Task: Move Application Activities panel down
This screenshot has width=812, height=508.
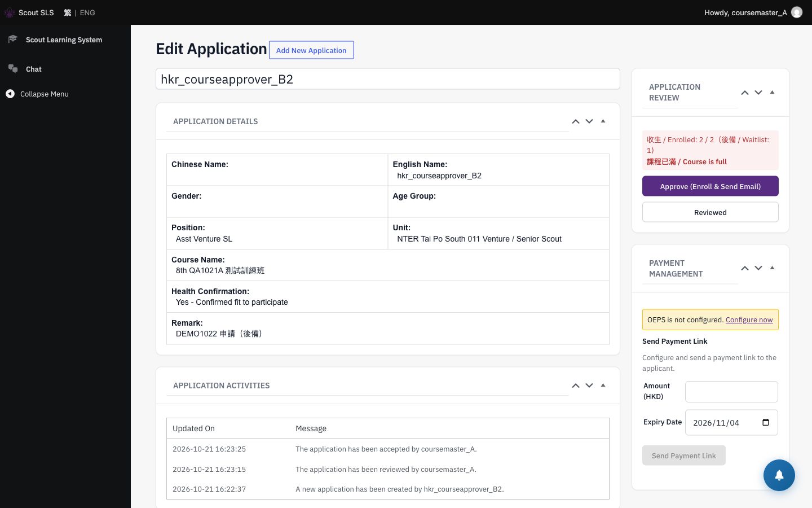Action: point(589,386)
